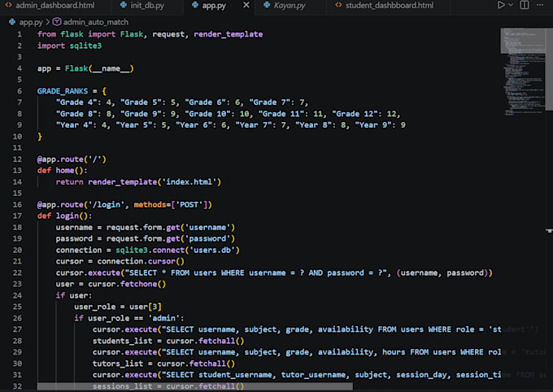Click line number 32 in the gutter
553x392 pixels.
(x=17, y=386)
